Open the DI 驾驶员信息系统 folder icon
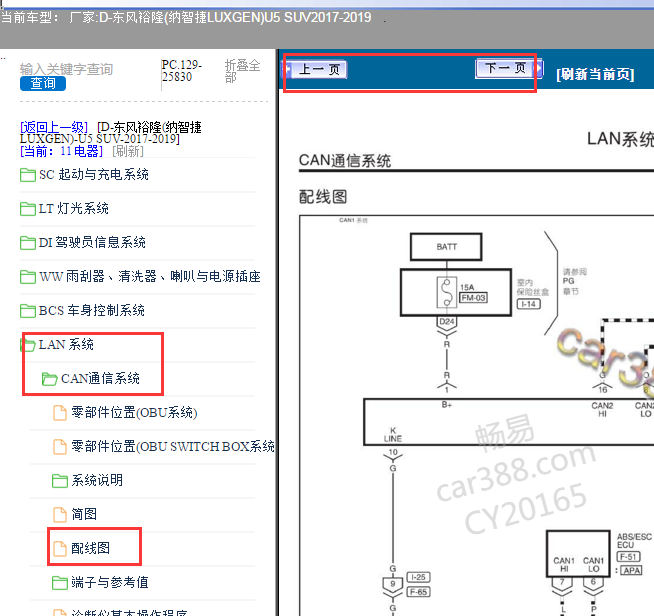Image resolution: width=654 pixels, height=616 pixels. (28, 243)
